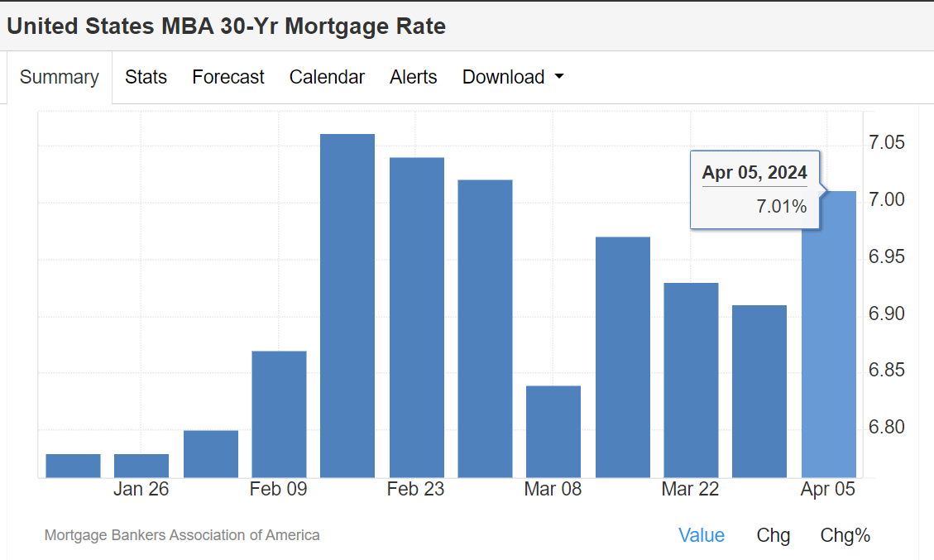Click the bar between Jan 26 and Feb 09
Screen dimensions: 934x560
click(x=210, y=454)
